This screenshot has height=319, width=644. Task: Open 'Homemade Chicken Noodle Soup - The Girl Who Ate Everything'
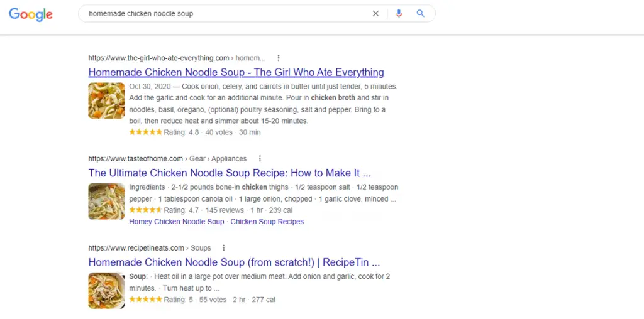pyautogui.click(x=236, y=73)
